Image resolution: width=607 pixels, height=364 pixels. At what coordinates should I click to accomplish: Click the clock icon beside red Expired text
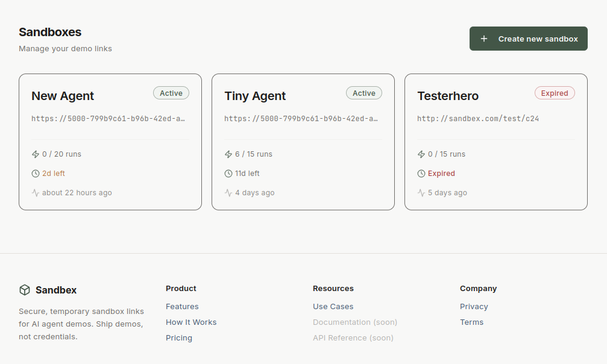421,174
